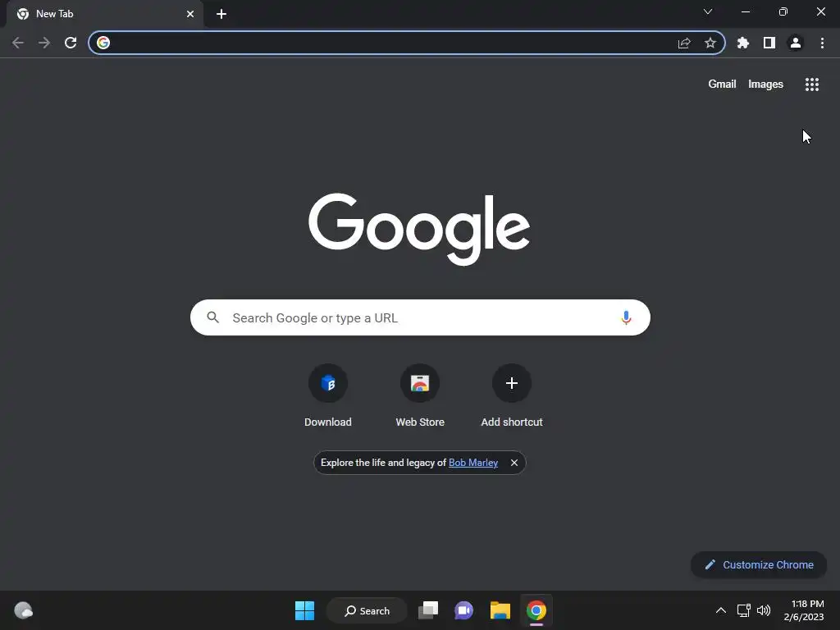Open the New Tab button
This screenshot has height=630, width=840.
click(221, 14)
